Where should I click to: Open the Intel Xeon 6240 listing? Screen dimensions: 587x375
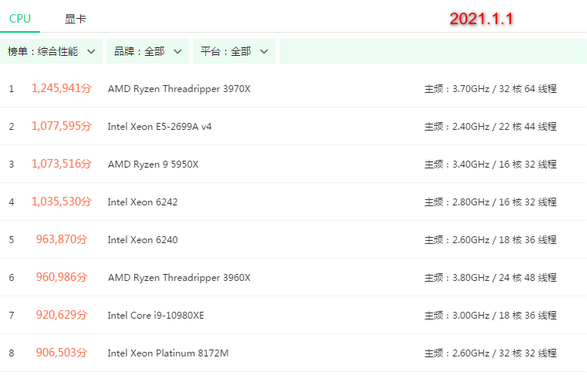point(143,240)
